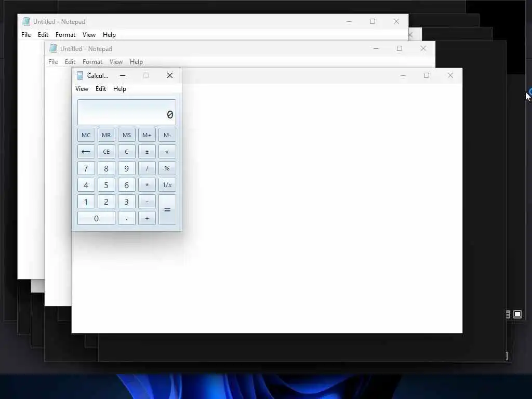Image resolution: width=532 pixels, height=399 pixels.
Task: Click the equals key in Calculator
Action: click(x=167, y=210)
